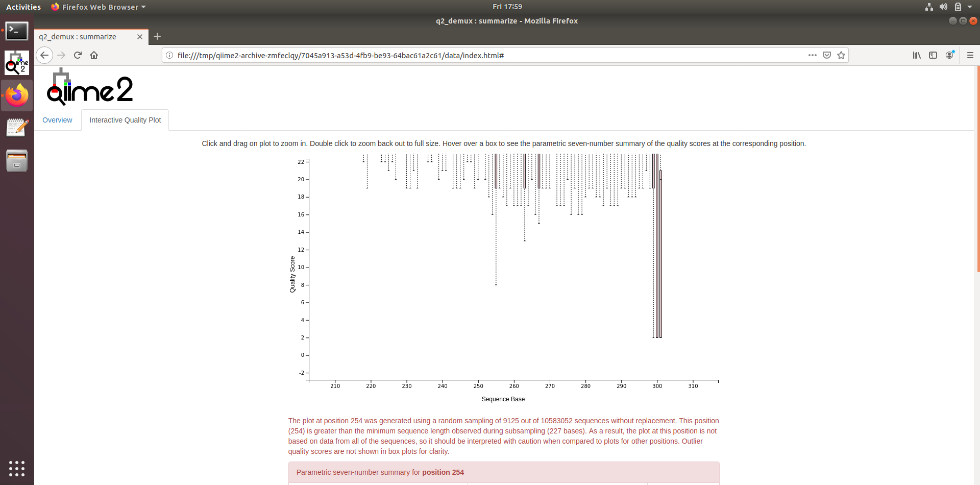Reload the current page
The height and width of the screenshot is (485, 980).
78,55
